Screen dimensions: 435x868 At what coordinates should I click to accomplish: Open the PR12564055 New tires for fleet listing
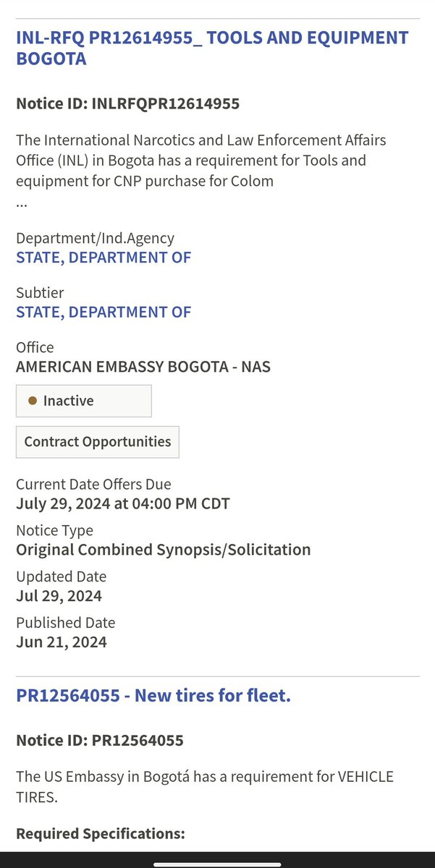pyautogui.click(x=153, y=696)
